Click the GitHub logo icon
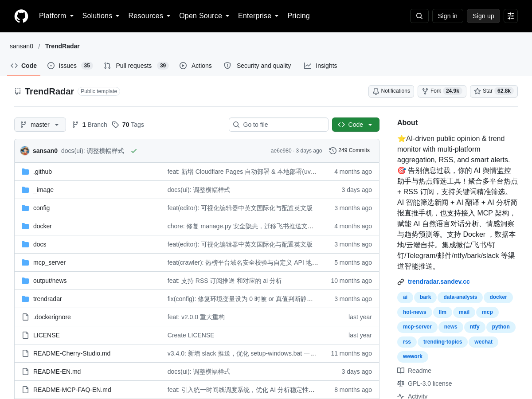The image size is (532, 399). [x=21, y=16]
